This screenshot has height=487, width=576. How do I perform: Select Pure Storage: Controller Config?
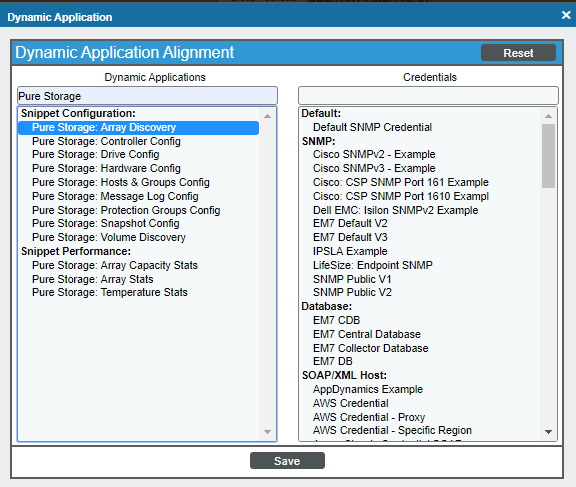[x=106, y=141]
